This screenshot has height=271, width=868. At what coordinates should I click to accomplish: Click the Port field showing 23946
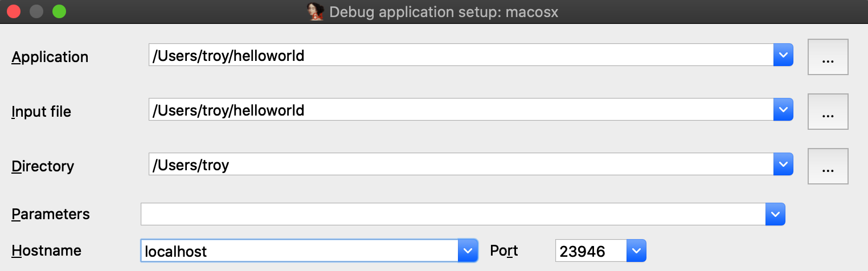pos(590,251)
